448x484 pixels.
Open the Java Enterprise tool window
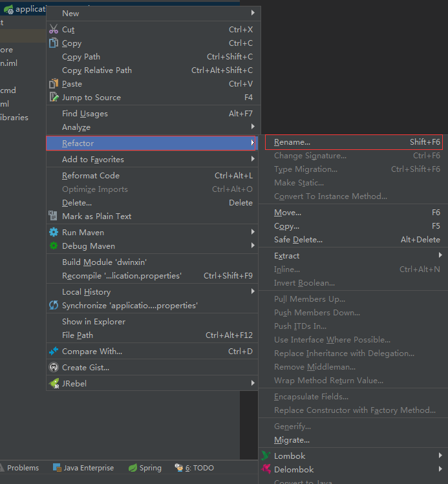click(83, 468)
